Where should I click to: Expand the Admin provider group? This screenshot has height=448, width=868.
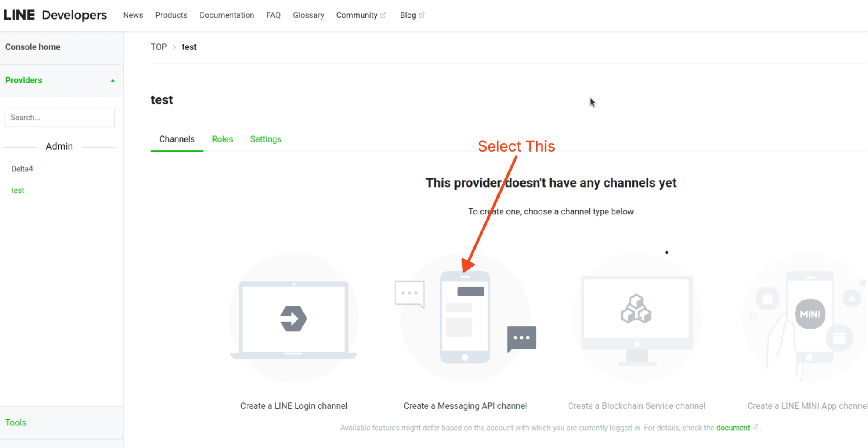click(x=59, y=146)
